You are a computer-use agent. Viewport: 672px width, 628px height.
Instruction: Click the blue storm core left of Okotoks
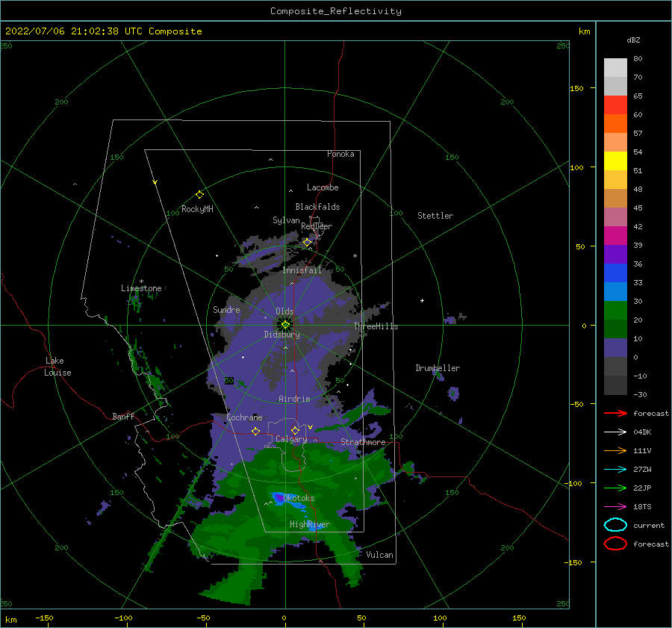pyautogui.click(x=279, y=498)
